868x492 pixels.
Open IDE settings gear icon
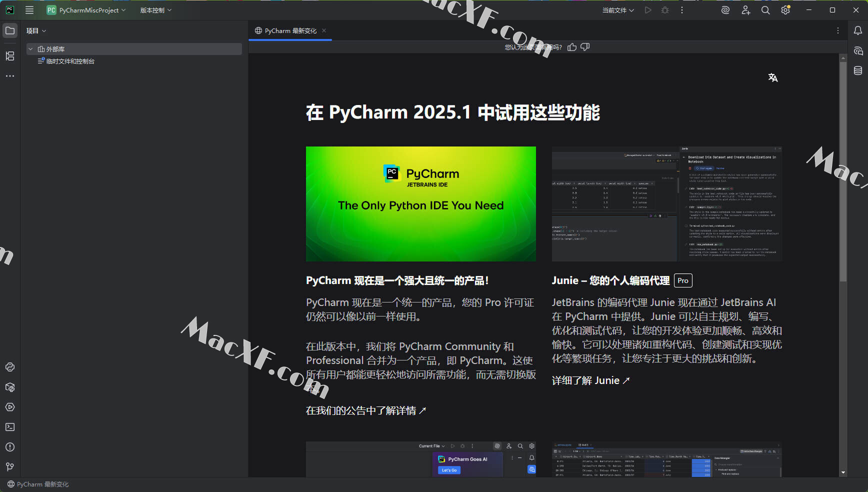point(785,10)
